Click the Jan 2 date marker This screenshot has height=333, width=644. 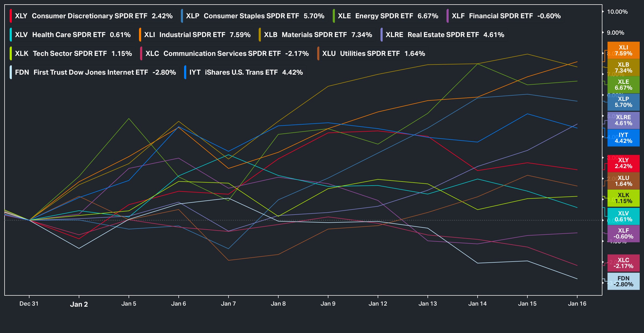click(x=79, y=304)
